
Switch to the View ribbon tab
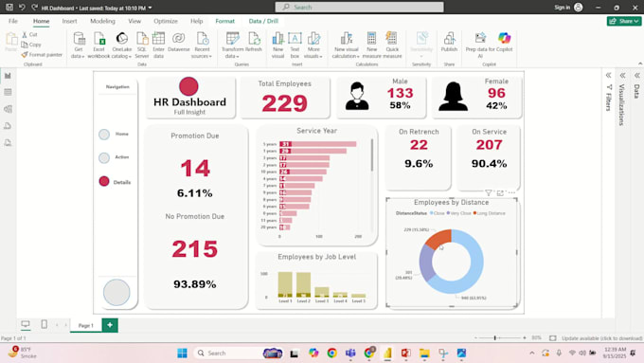click(x=134, y=21)
